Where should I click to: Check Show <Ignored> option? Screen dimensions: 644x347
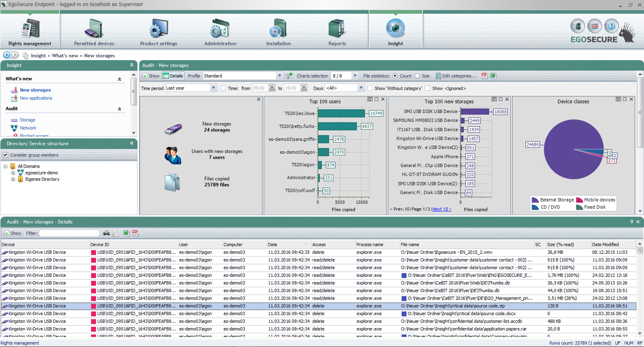(x=428, y=88)
